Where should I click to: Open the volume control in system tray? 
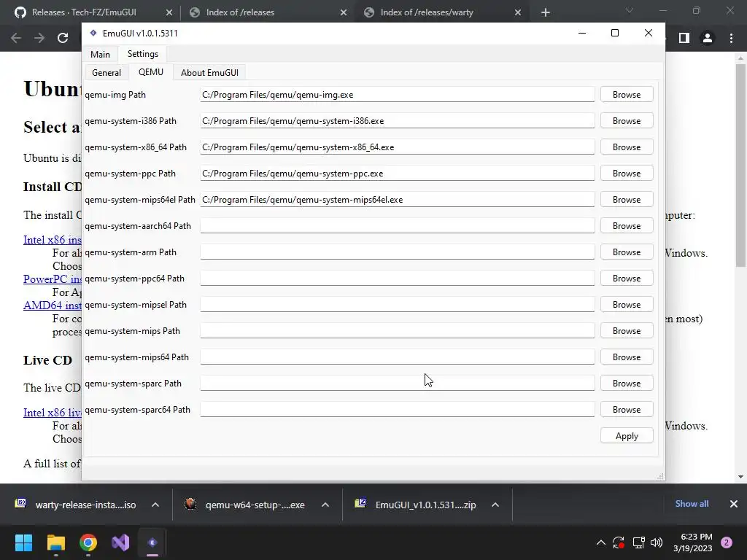pyautogui.click(x=657, y=542)
